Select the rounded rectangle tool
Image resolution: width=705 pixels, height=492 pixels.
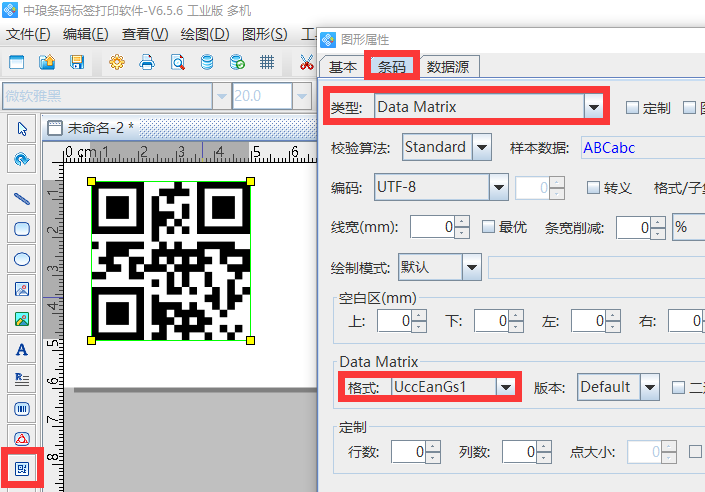tap(22, 229)
